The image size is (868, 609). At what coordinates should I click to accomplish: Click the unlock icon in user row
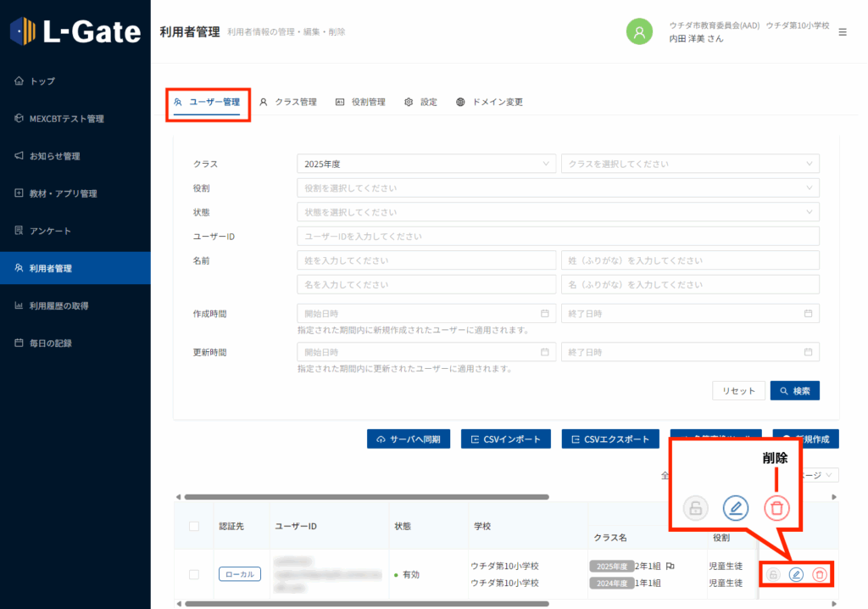773,574
